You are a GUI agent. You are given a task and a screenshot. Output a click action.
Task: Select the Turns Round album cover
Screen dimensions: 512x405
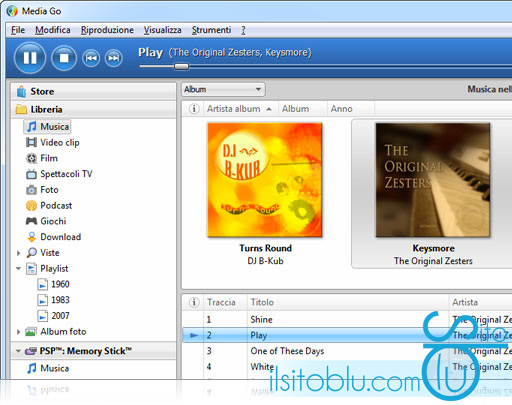click(x=265, y=180)
